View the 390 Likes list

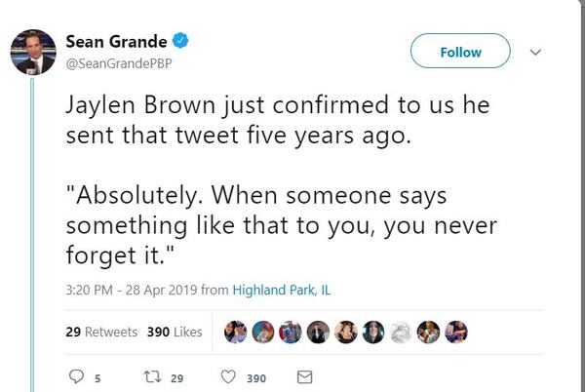tap(175, 332)
